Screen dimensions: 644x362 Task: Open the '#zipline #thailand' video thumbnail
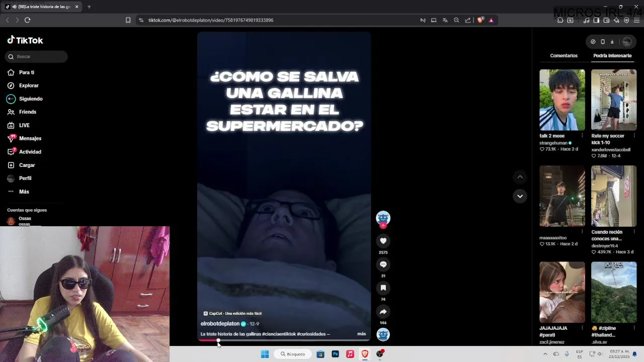[614, 292]
